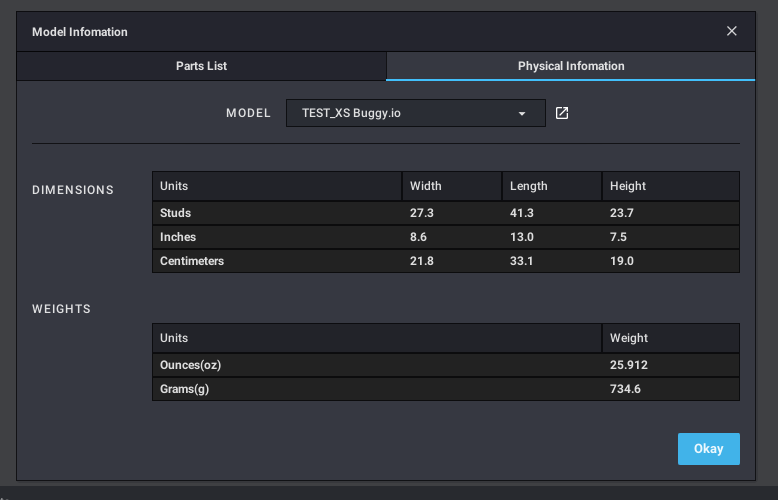778x500 pixels.
Task: Open model in new window icon
Action: 562,113
